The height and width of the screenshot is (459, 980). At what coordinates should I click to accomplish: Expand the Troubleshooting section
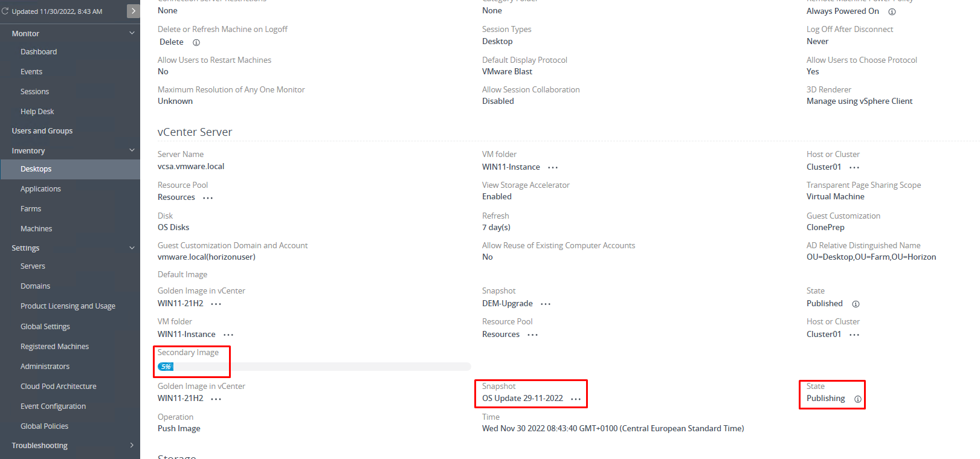coord(132,445)
